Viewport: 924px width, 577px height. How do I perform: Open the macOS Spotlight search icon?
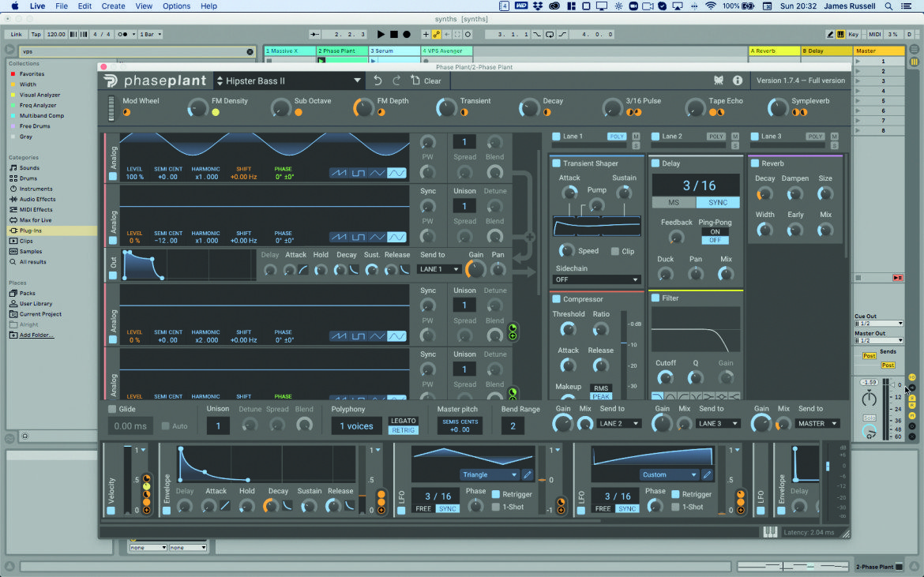pyautogui.click(x=888, y=6)
